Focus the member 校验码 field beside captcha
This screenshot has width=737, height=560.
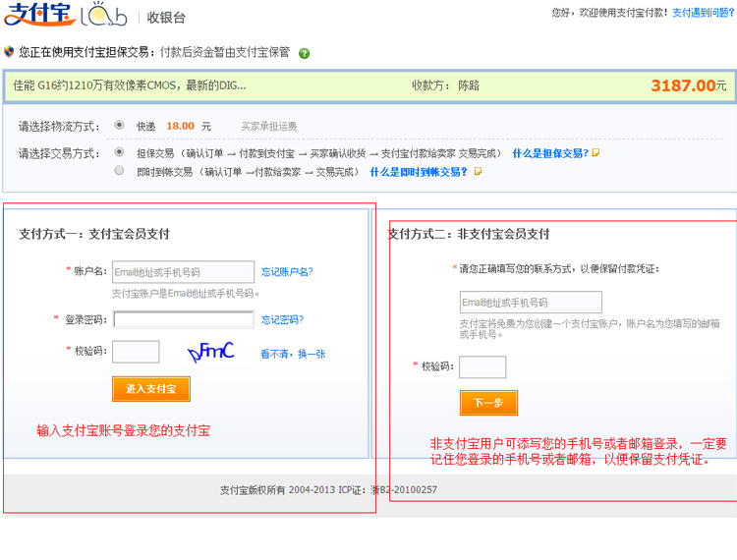click(x=136, y=352)
